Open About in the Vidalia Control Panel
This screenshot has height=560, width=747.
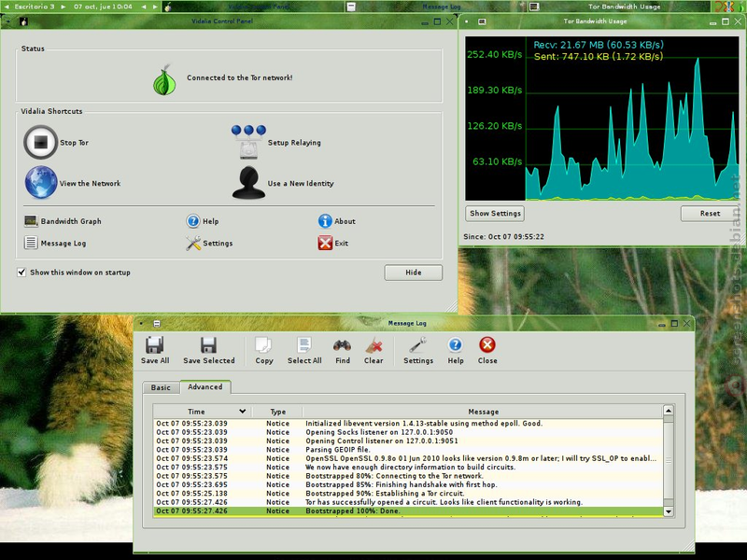point(336,221)
